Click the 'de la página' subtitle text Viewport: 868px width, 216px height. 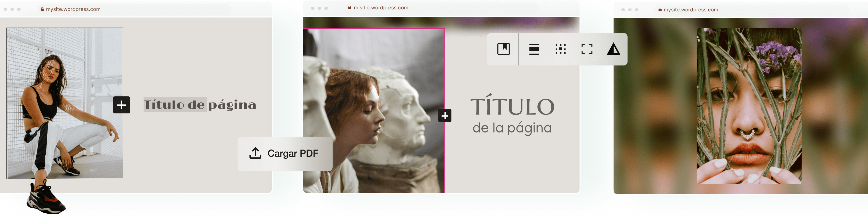click(x=512, y=128)
